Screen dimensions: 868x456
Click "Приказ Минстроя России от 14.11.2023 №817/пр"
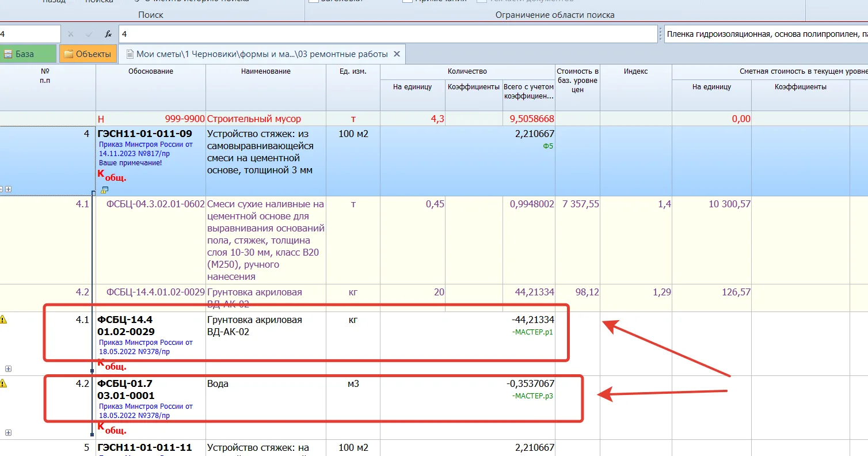coord(146,149)
